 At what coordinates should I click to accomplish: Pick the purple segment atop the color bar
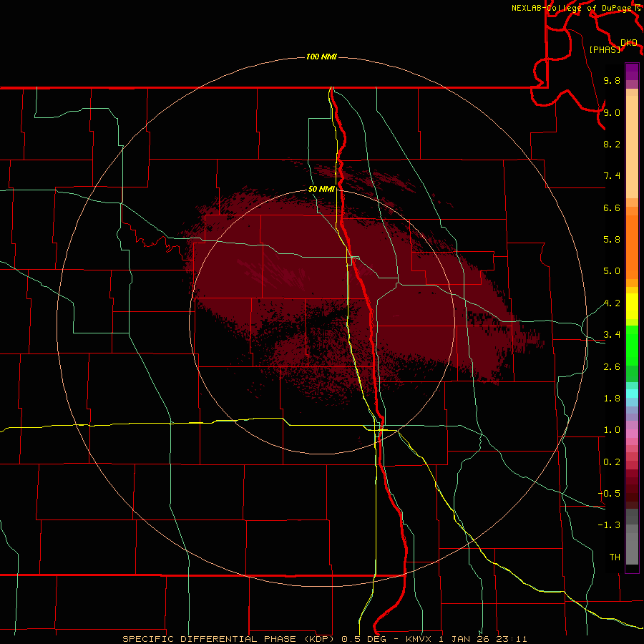(632, 72)
